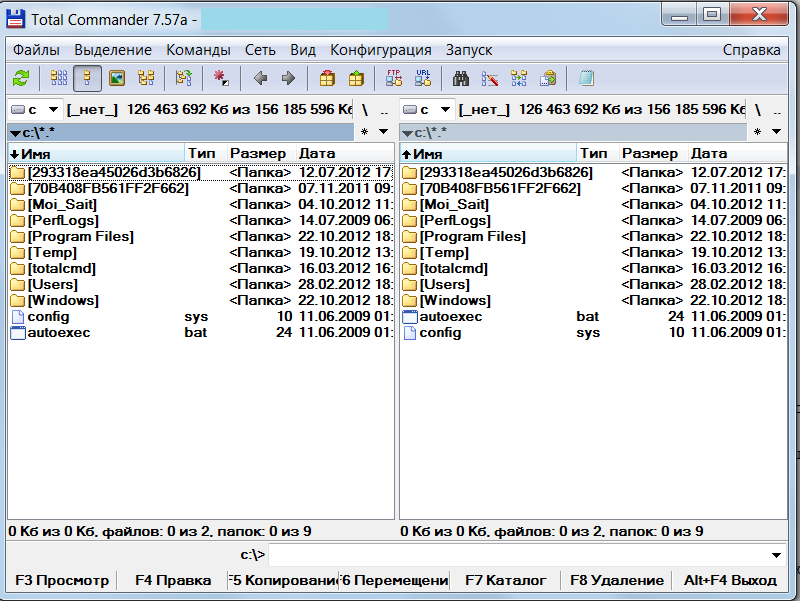This screenshot has height=601, width=800.
Task: Select the [Program Files] folder in left panel
Action: (81, 237)
